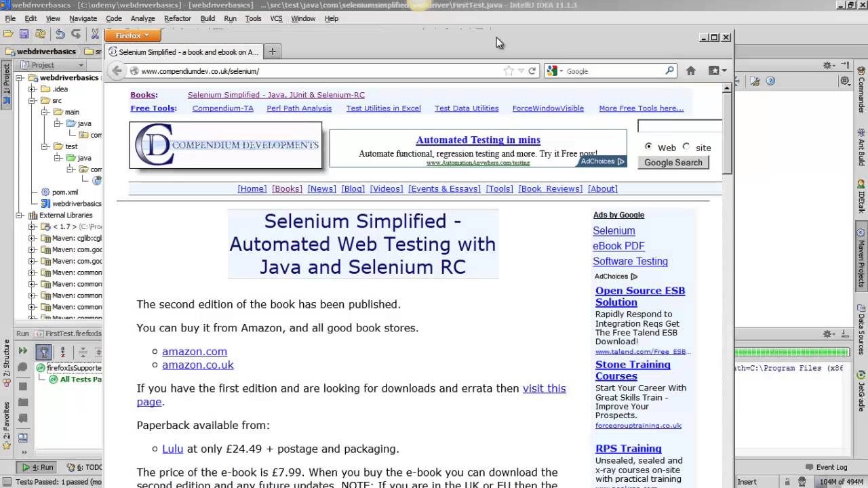Open the IDEtalk side tool window

(861, 197)
